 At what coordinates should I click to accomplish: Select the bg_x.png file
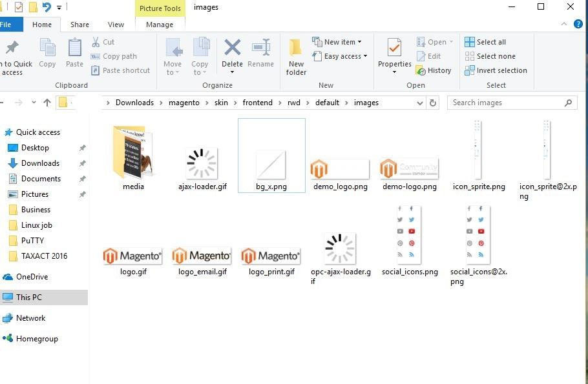point(271,156)
